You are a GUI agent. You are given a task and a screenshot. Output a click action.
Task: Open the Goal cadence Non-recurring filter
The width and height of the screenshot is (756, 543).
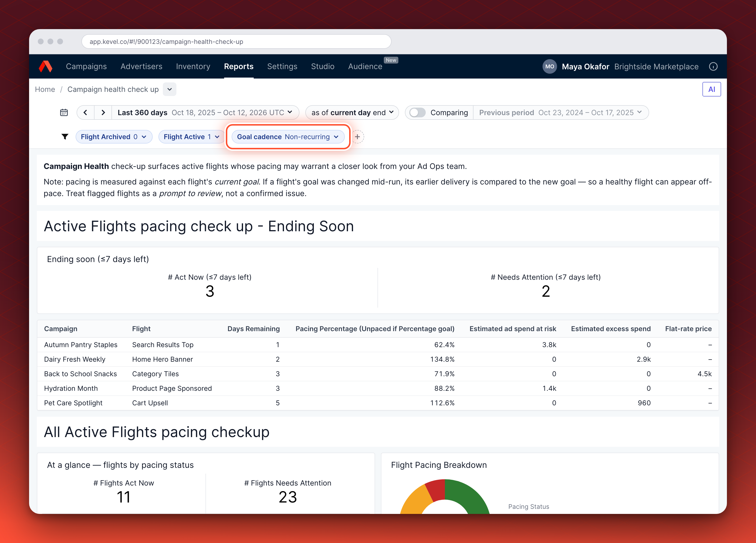(x=288, y=137)
